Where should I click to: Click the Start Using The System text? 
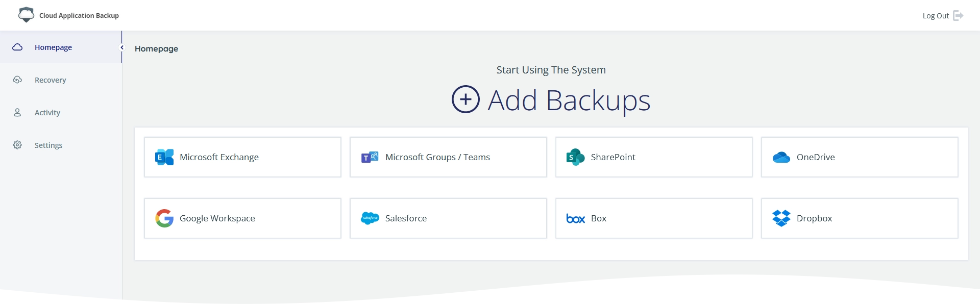(x=551, y=70)
